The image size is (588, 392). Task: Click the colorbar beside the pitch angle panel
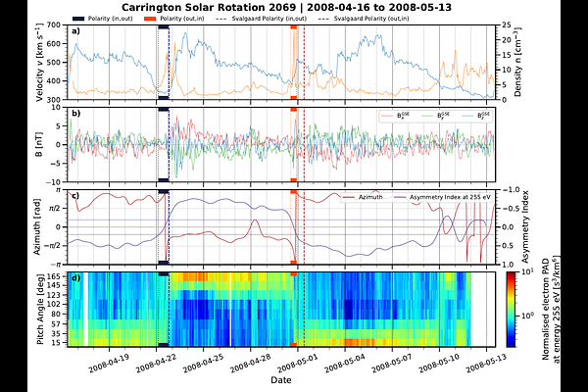[x=511, y=309]
